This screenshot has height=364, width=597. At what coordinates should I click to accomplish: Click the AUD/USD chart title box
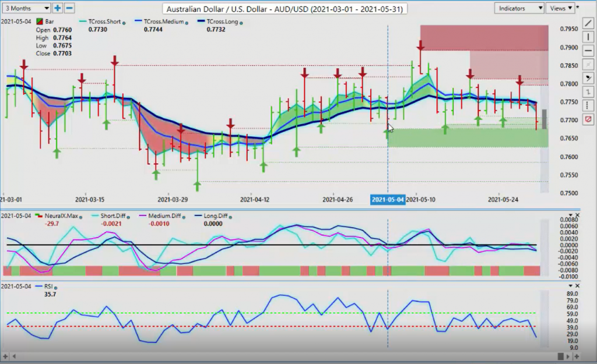[285, 9]
